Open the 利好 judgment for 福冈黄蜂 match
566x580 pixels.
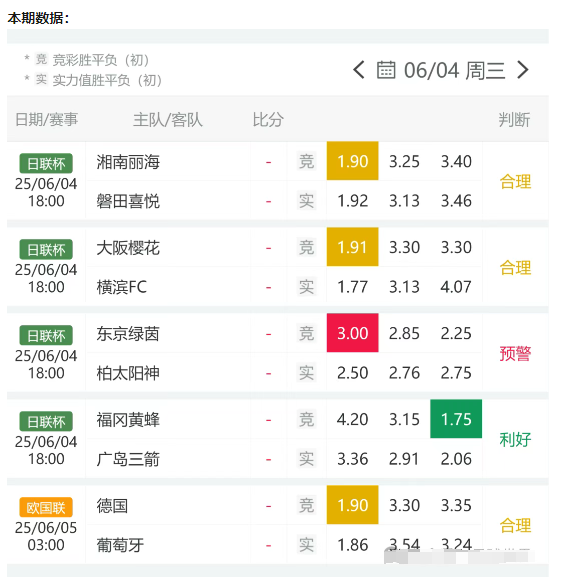click(515, 439)
